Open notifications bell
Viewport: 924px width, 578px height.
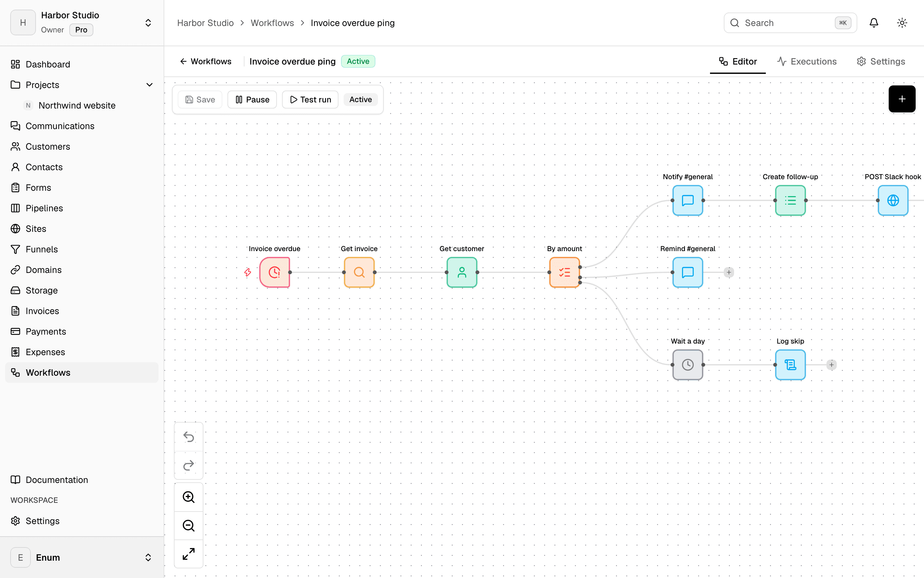pos(874,23)
